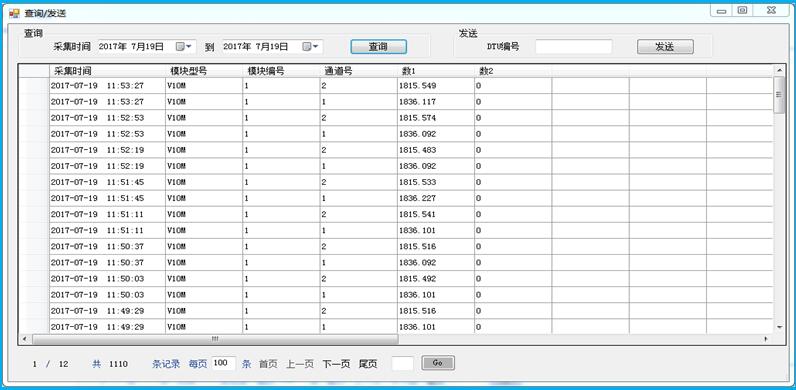Click the down arrow of vertical scrollbar

[779, 328]
